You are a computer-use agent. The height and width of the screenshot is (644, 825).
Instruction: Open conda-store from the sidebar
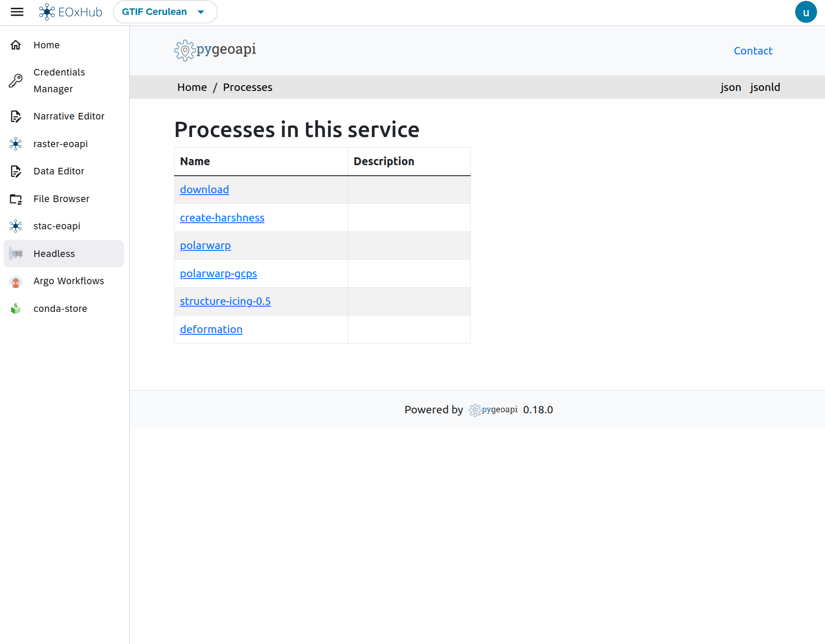pyautogui.click(x=60, y=309)
